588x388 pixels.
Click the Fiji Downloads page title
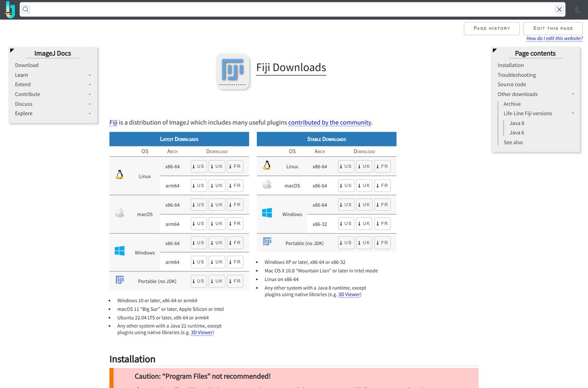pos(291,68)
